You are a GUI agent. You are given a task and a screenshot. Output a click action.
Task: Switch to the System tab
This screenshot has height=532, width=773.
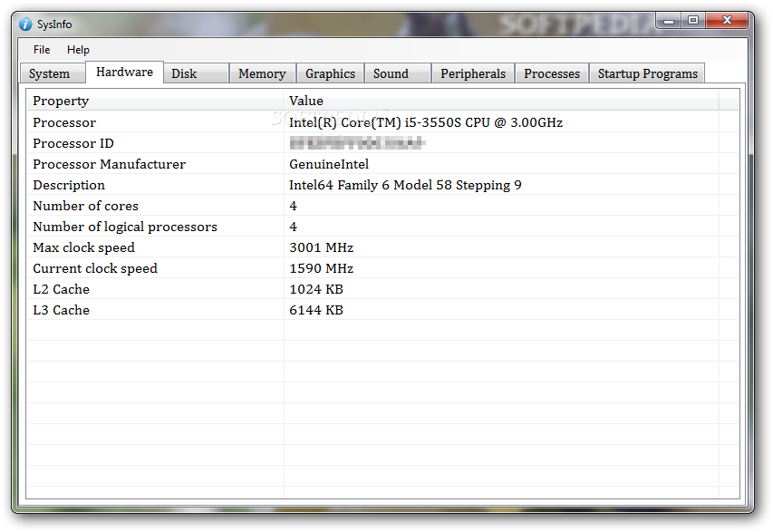[53, 73]
